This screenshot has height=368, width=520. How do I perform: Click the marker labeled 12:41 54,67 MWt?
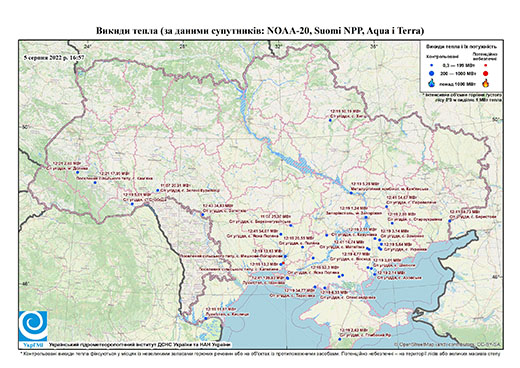pyautogui.click(x=387, y=207)
